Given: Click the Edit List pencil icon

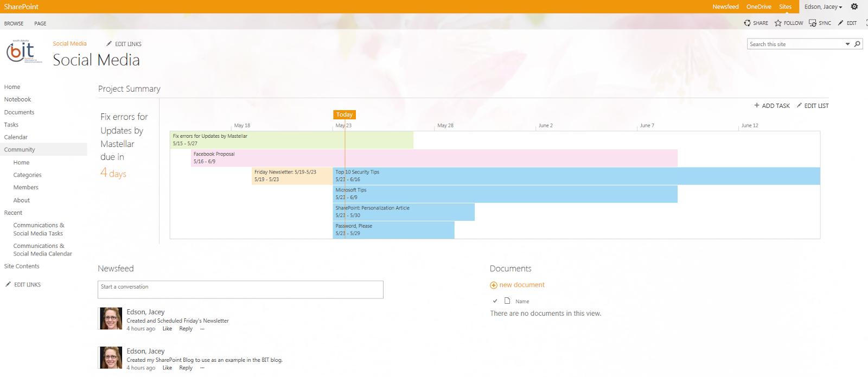Looking at the screenshot, I should click(x=799, y=105).
